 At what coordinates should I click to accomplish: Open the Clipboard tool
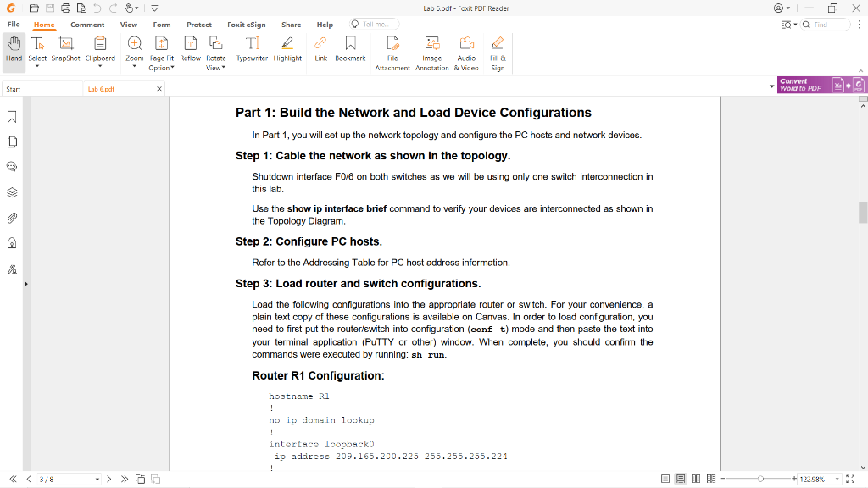coord(100,51)
